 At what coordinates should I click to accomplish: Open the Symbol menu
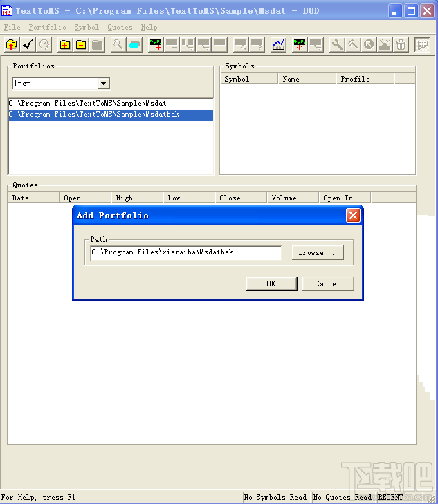(86, 28)
